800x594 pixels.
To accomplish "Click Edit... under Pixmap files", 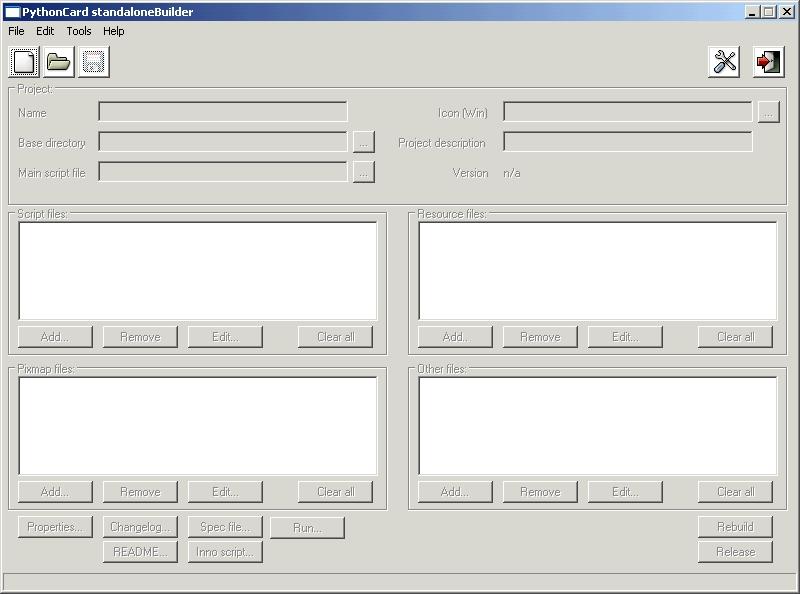I will [x=225, y=492].
